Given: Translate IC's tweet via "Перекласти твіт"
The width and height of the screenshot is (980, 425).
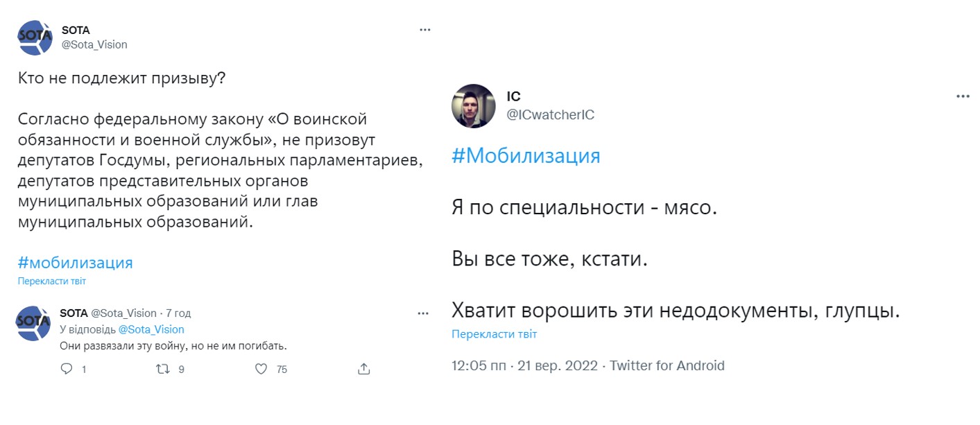Looking at the screenshot, I should pos(494,334).
